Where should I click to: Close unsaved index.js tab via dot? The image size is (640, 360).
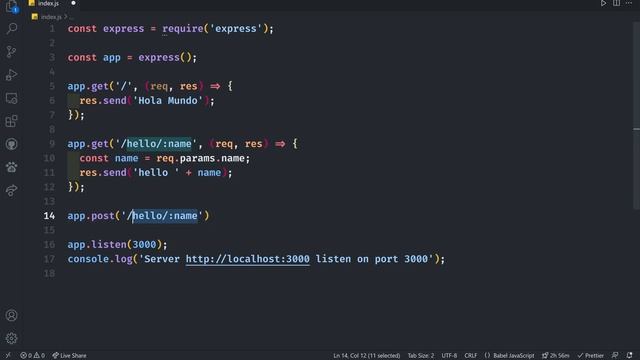coord(73,3)
